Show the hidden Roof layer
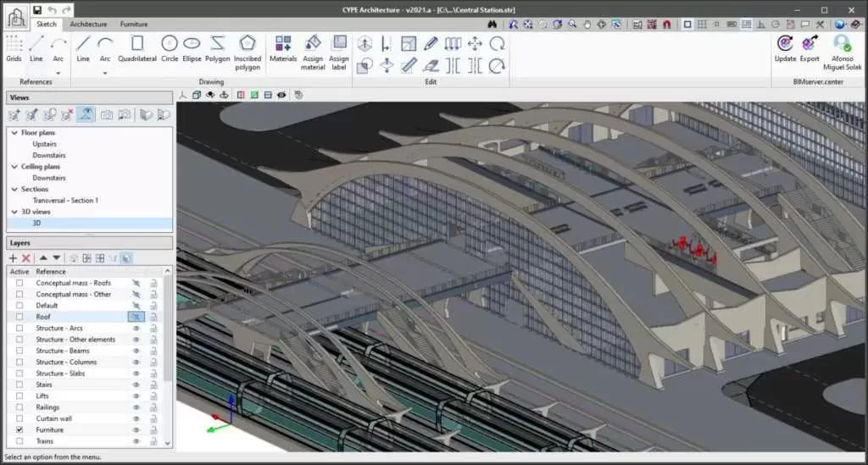Image resolution: width=868 pixels, height=465 pixels. (136, 317)
